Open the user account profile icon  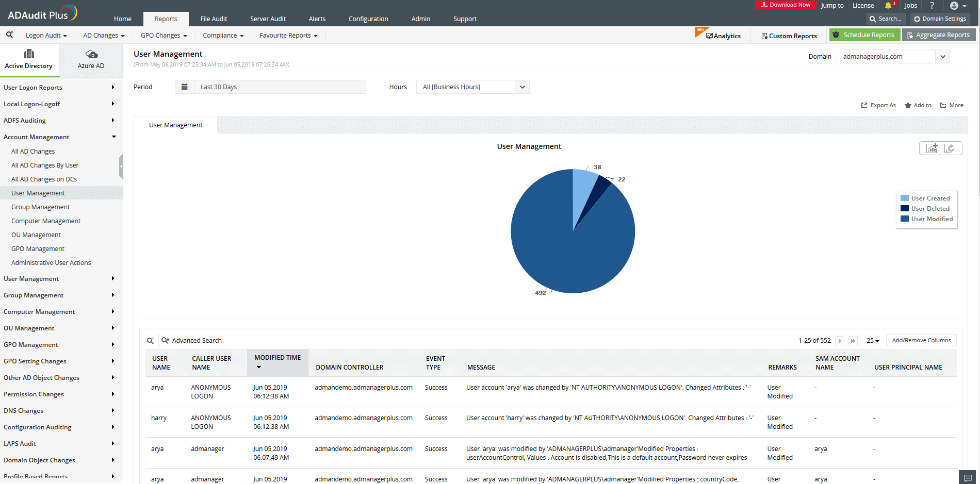(x=954, y=6)
